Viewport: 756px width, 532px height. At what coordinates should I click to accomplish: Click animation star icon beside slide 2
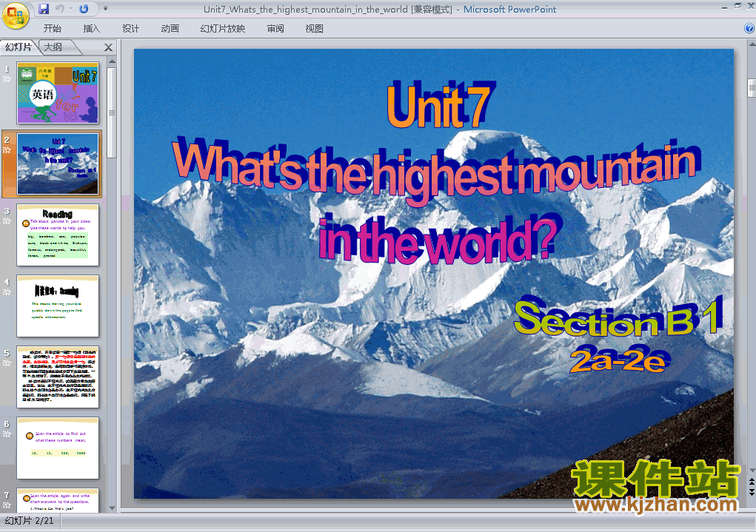click(x=7, y=150)
